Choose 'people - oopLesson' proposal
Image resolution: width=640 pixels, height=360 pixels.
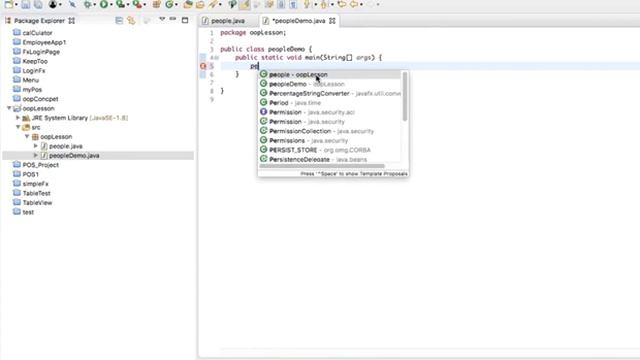coord(330,74)
